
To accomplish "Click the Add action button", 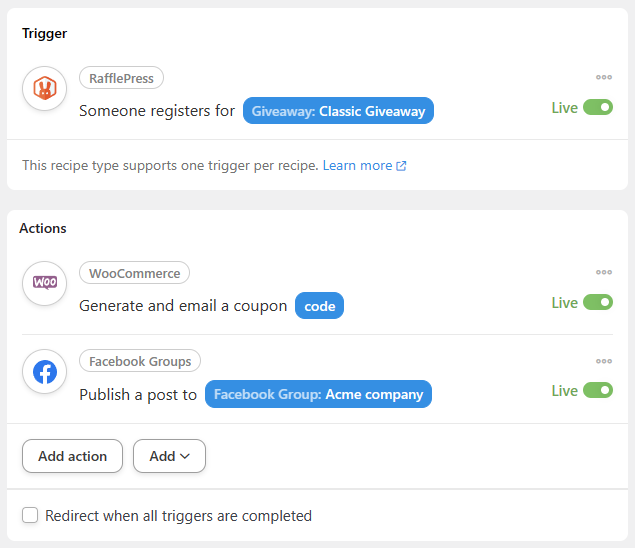I will 72,456.
